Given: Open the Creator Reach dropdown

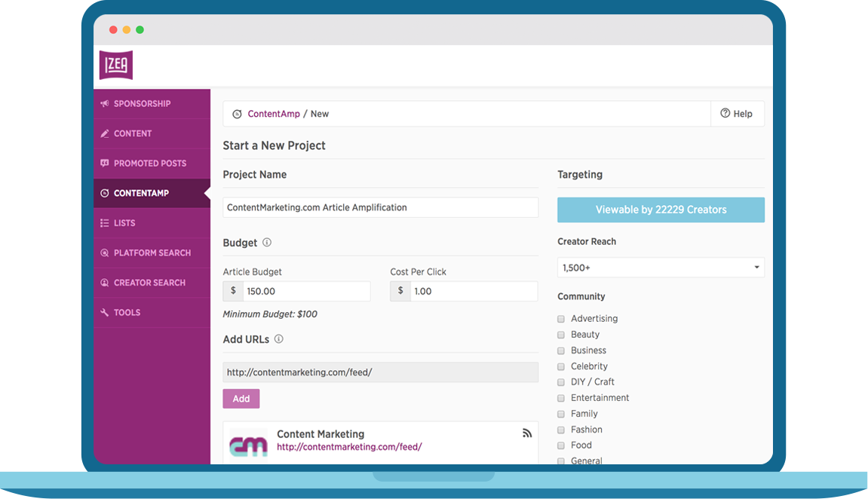Looking at the screenshot, I should point(661,268).
